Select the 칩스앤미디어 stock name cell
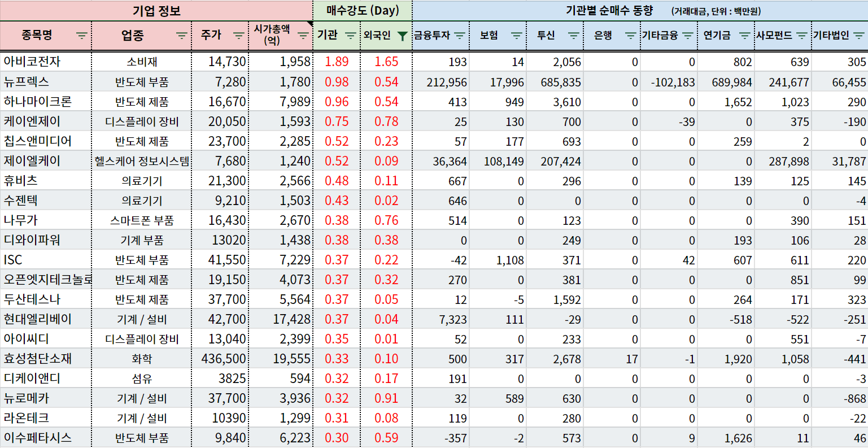 click(46, 141)
